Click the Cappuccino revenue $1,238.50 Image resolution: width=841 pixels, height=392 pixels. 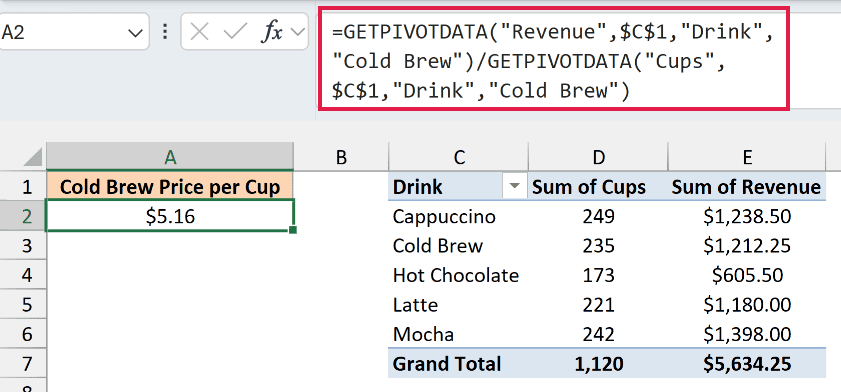[x=747, y=216]
